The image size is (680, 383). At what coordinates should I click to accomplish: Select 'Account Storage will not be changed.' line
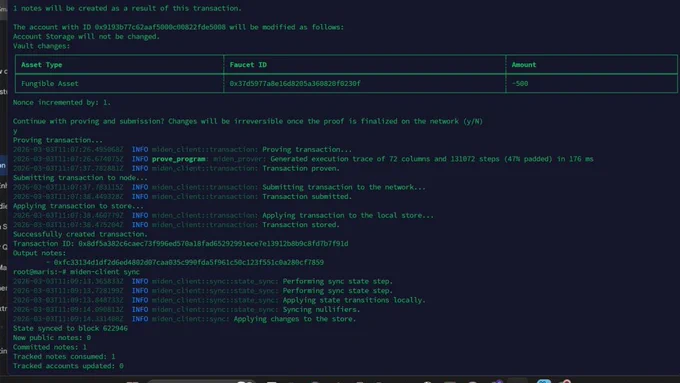click(x=86, y=36)
